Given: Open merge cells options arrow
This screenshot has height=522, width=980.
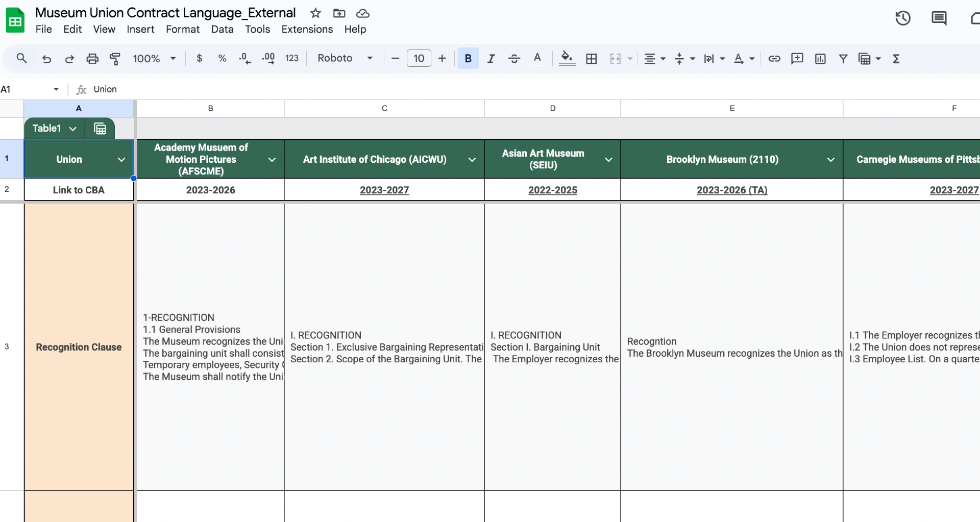Looking at the screenshot, I should pos(630,59).
